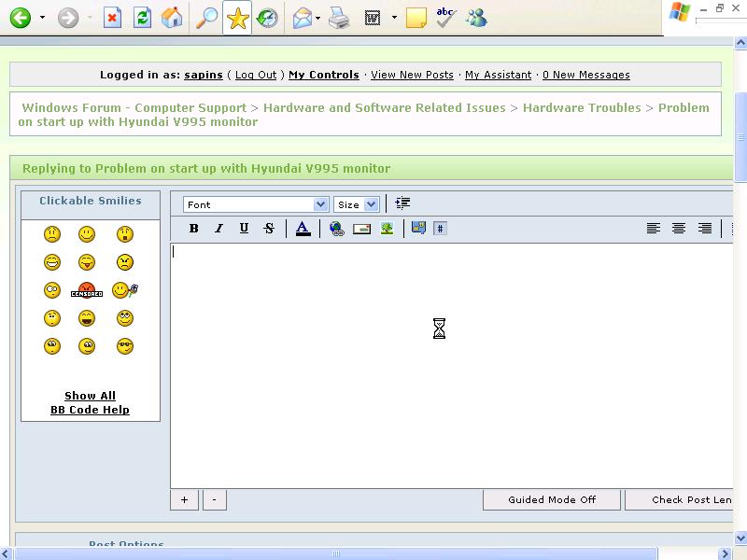Open browser History icon

[x=267, y=18]
